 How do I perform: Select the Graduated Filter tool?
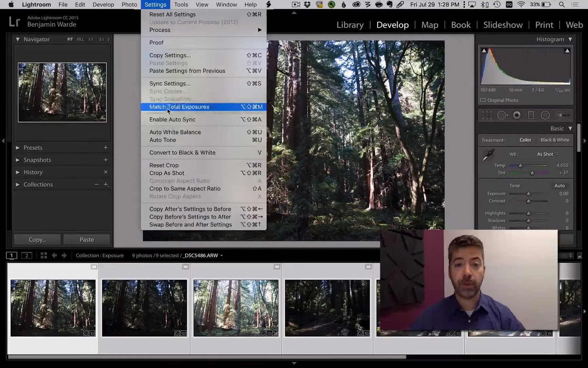[x=531, y=115]
